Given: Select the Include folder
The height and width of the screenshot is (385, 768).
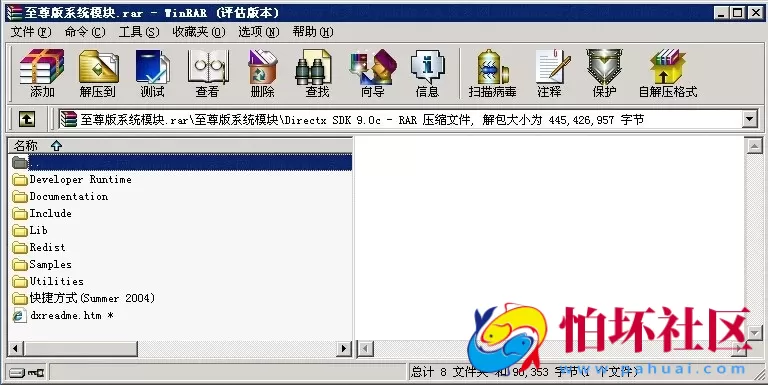Looking at the screenshot, I should point(42,214).
